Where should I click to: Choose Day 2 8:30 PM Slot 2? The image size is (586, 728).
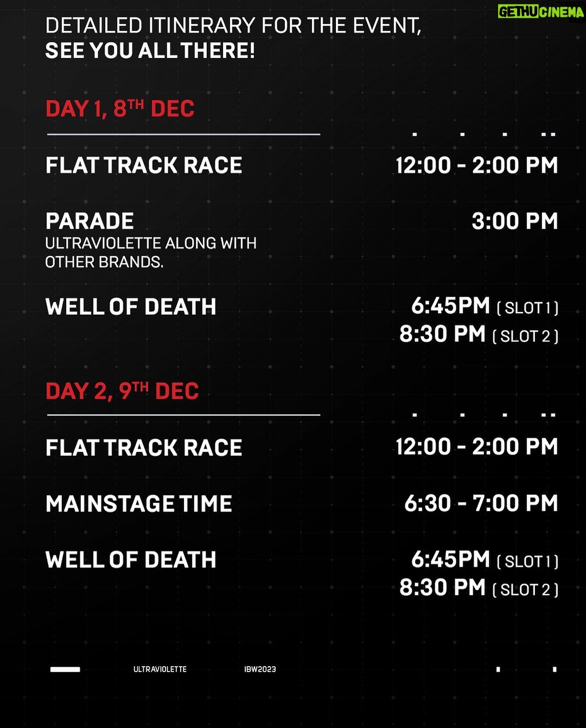click(479, 588)
